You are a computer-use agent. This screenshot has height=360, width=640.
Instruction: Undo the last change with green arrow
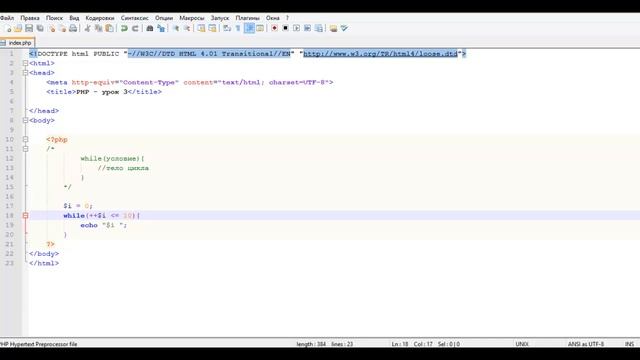pos(124,28)
